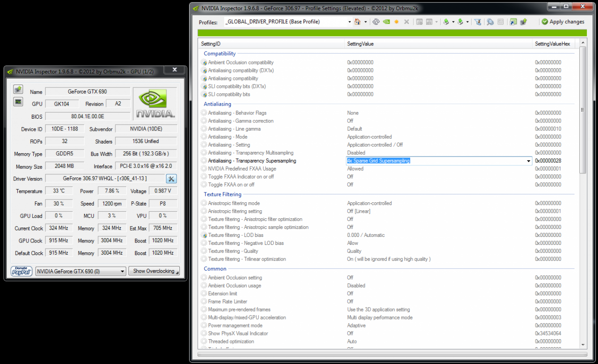The image size is (598, 364).
Task: Click gear icon beside Texture filtering - LOD bias
Action: (x=204, y=236)
